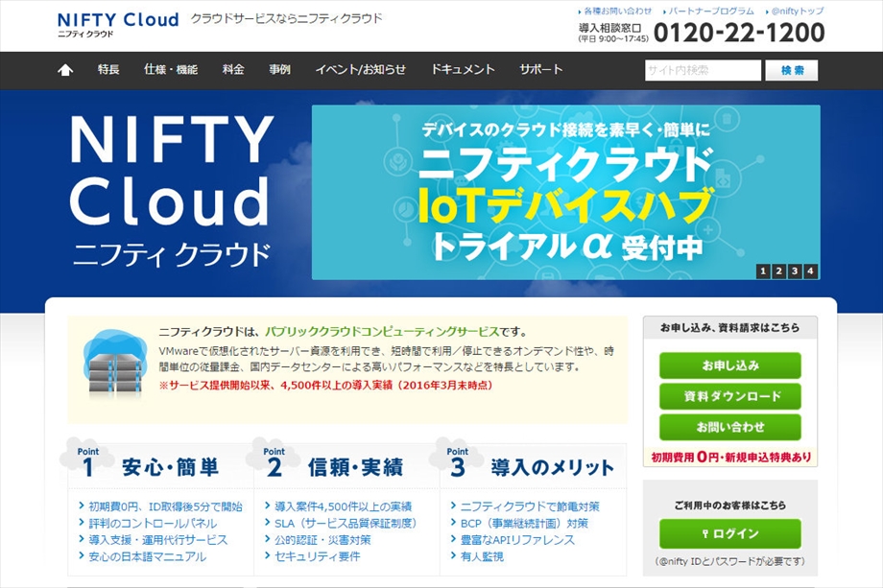Click the green お問い合わせ button
Screen dimensions: 883x588
coord(729,427)
